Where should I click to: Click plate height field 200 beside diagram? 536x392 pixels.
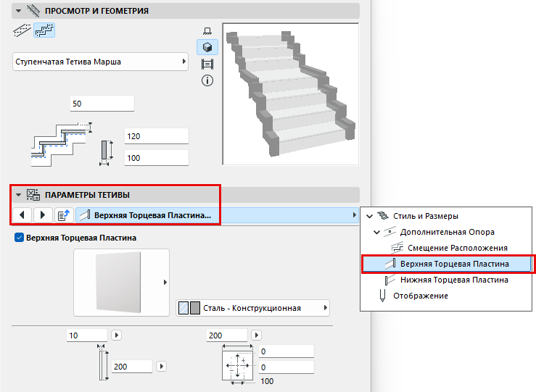tap(132, 367)
